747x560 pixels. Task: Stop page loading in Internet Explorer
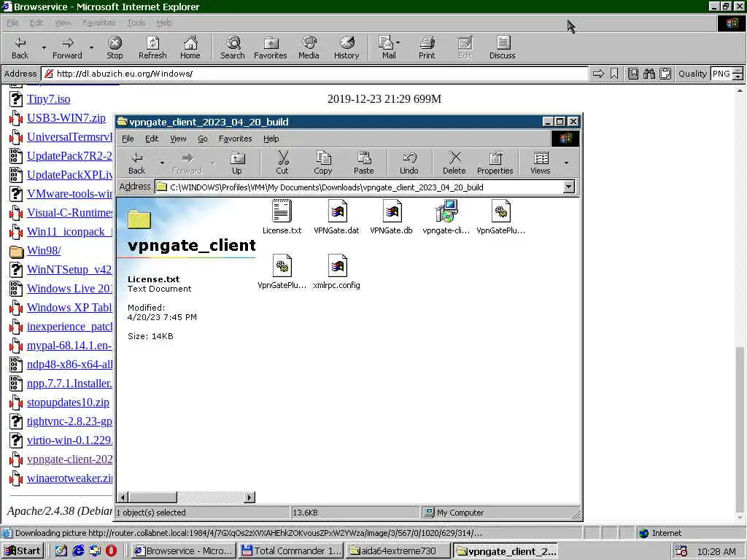pos(115,47)
